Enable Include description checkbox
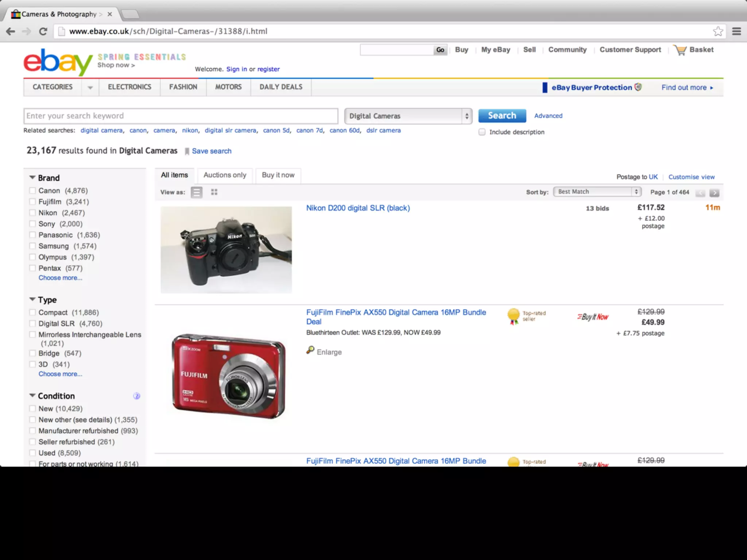The height and width of the screenshot is (560, 747). tap(482, 132)
